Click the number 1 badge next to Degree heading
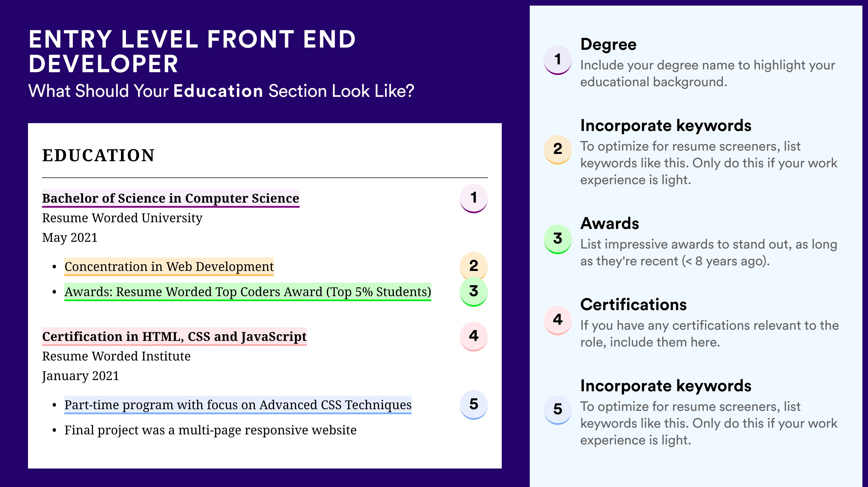The height and width of the screenshot is (487, 868). tap(558, 60)
